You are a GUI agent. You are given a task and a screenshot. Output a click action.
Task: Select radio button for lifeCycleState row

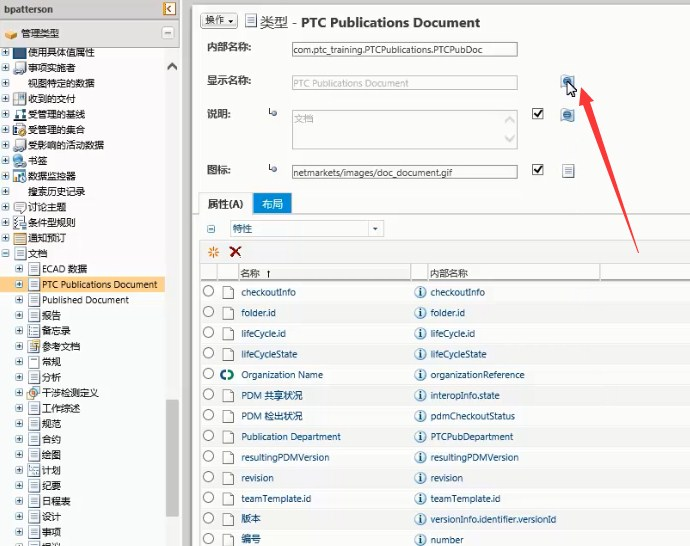pos(209,353)
